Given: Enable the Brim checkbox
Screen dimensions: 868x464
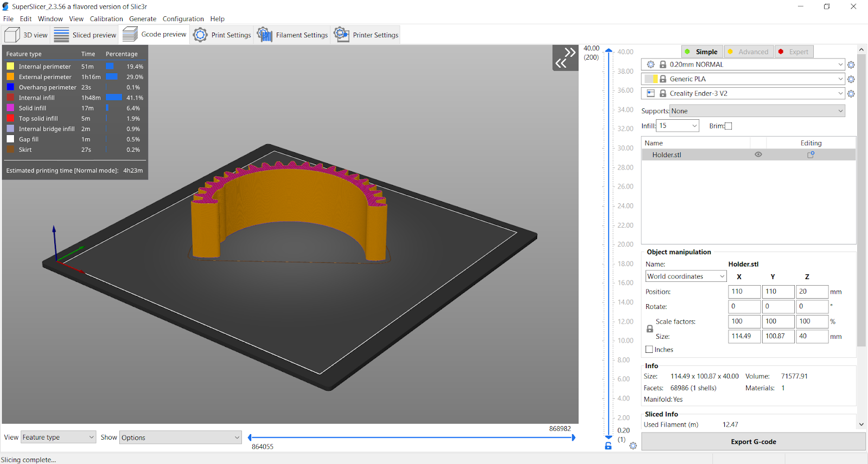Looking at the screenshot, I should 728,126.
